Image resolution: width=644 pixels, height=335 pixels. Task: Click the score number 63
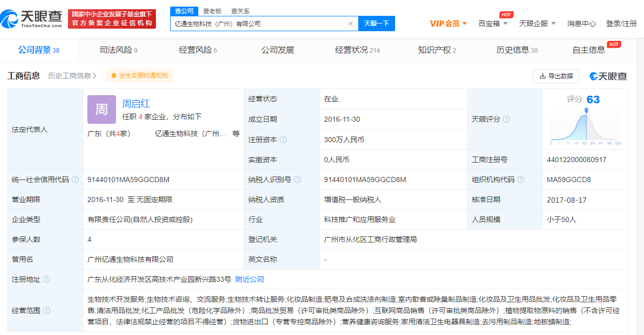[593, 99]
